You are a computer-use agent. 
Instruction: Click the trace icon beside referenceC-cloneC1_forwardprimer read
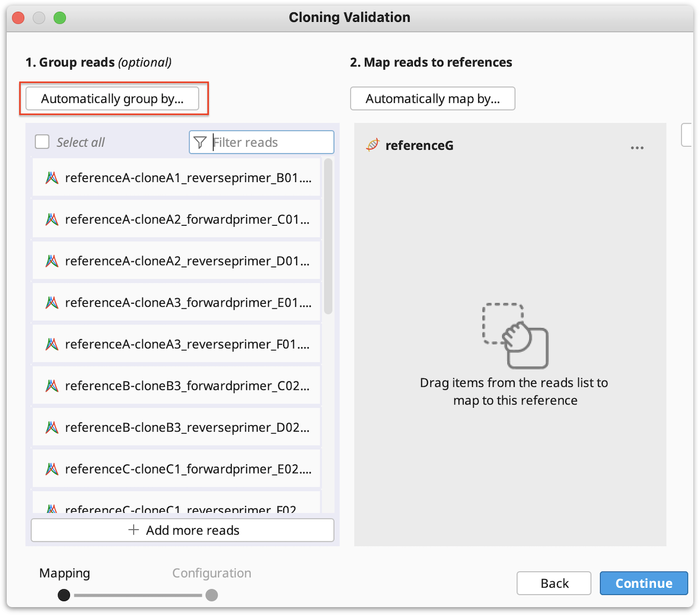pyautogui.click(x=51, y=468)
